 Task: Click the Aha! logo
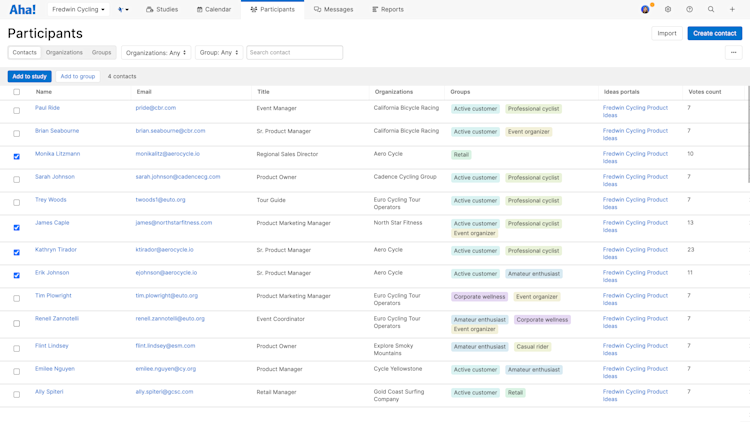click(22, 9)
